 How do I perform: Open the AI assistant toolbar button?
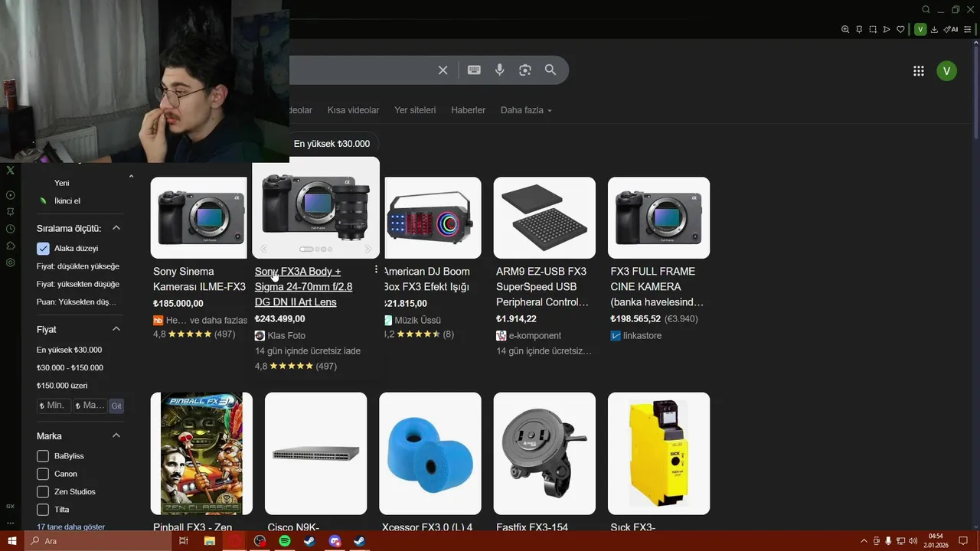point(951,29)
